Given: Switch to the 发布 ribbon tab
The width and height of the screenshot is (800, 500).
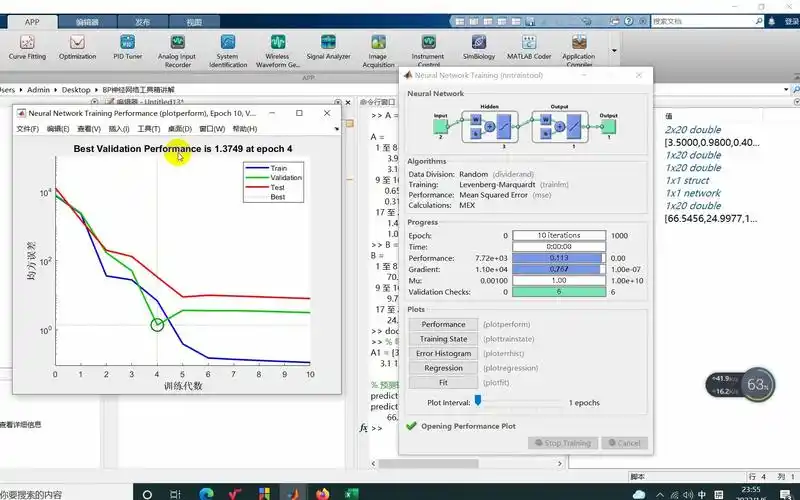Looking at the screenshot, I should [143, 20].
